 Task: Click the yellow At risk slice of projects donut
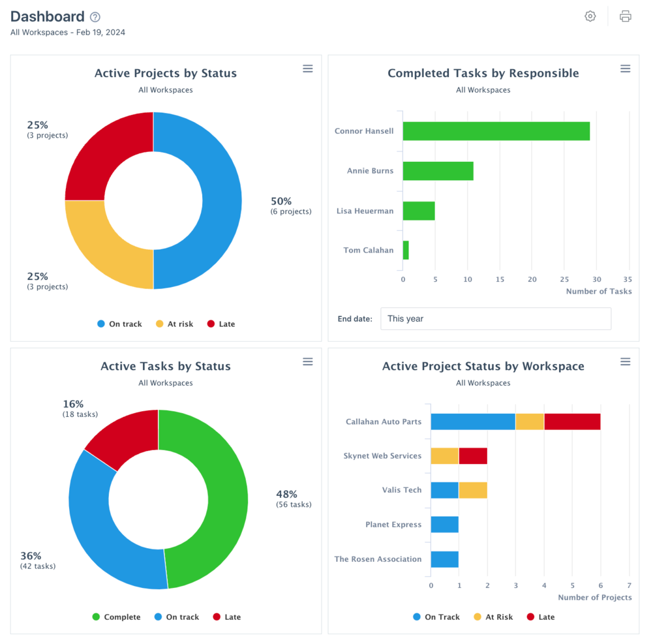pyautogui.click(x=104, y=249)
